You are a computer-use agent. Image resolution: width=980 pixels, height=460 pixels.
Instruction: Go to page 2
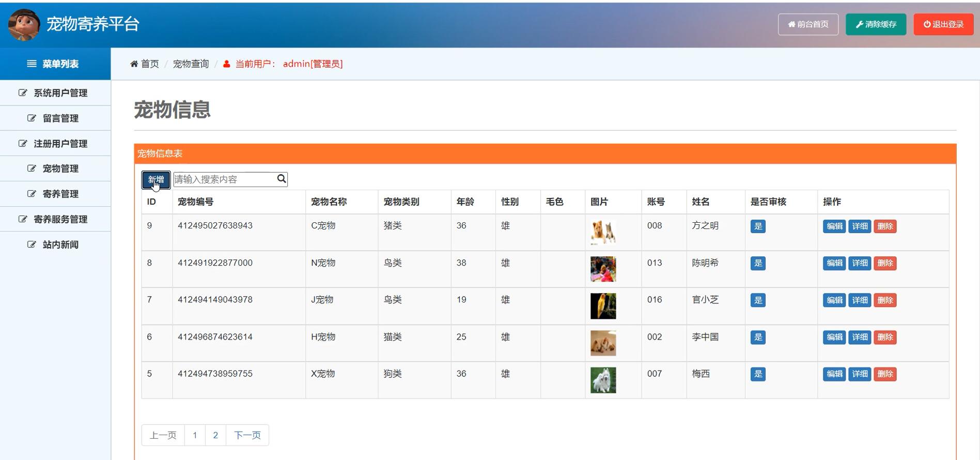(x=215, y=435)
